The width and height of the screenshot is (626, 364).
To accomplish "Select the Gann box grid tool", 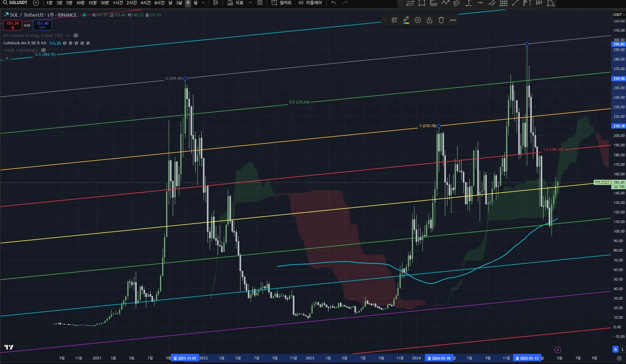I will tap(504, 3).
